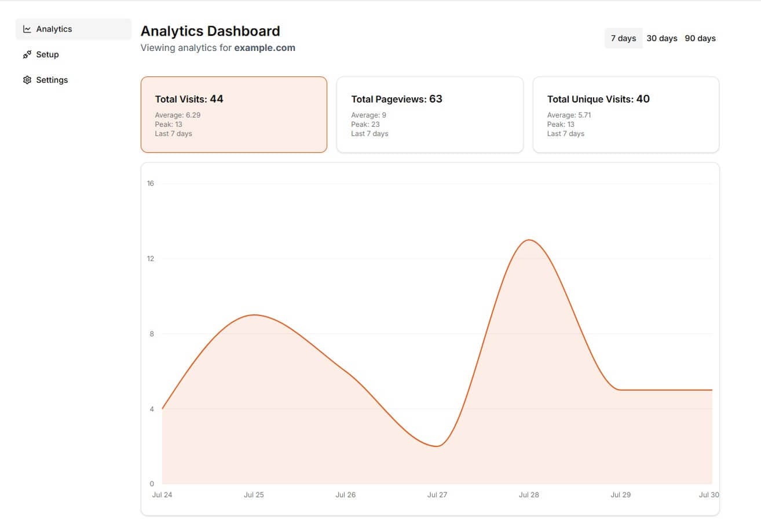Click the Analytics chart icon in sidebar

click(x=27, y=29)
